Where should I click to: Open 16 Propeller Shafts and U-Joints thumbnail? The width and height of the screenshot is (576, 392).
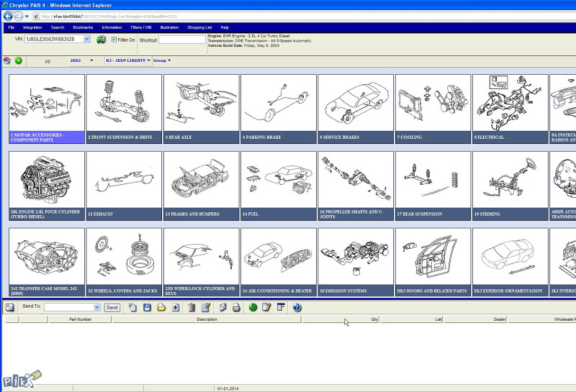pyautogui.click(x=356, y=186)
